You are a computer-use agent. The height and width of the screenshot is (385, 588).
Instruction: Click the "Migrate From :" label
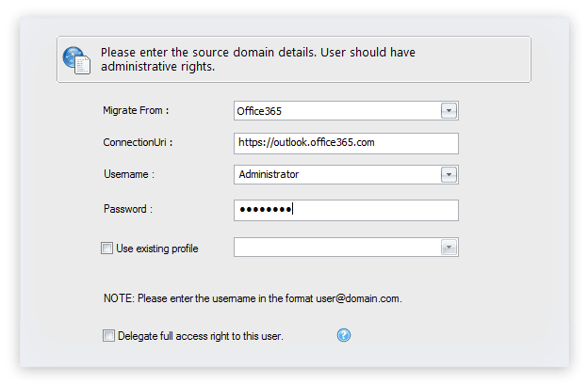(x=135, y=110)
